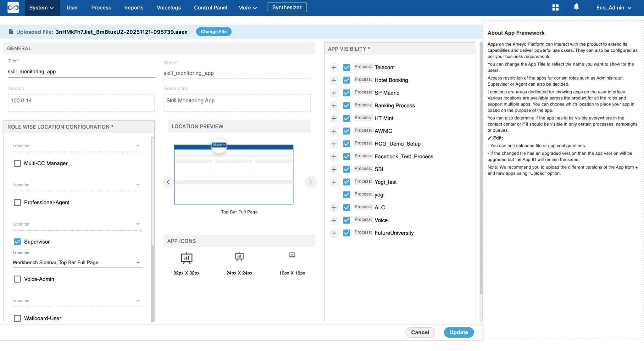The image size is (644, 351).
Task: Expand the HT Mint process plus icon
Action: (x=334, y=118)
